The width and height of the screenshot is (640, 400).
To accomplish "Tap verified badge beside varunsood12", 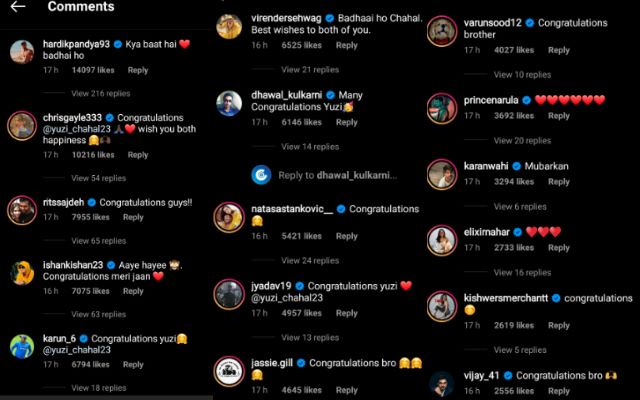I will click(x=530, y=23).
